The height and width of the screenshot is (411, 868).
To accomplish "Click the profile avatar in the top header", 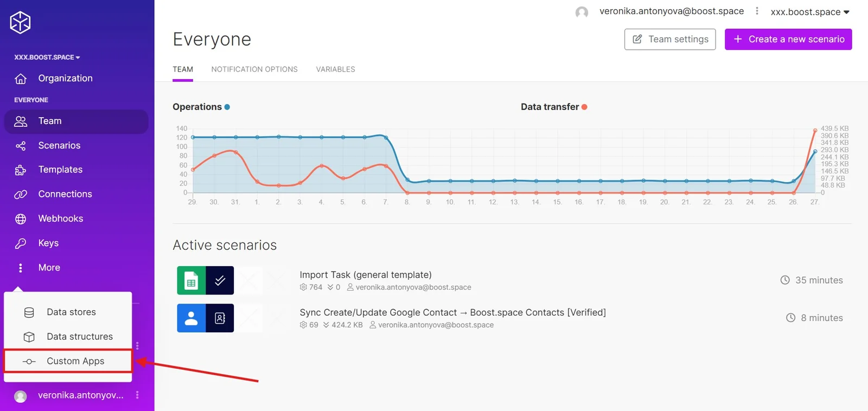I will pyautogui.click(x=582, y=12).
